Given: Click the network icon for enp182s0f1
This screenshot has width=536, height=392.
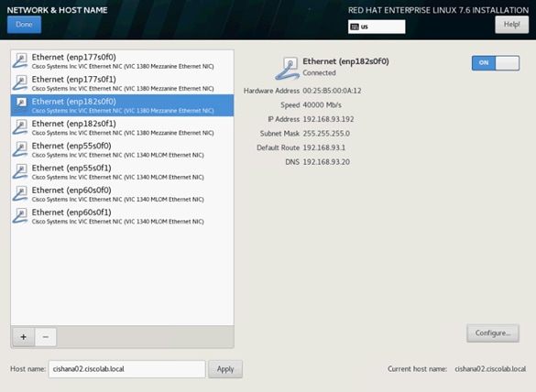Looking at the screenshot, I should click(20, 127).
